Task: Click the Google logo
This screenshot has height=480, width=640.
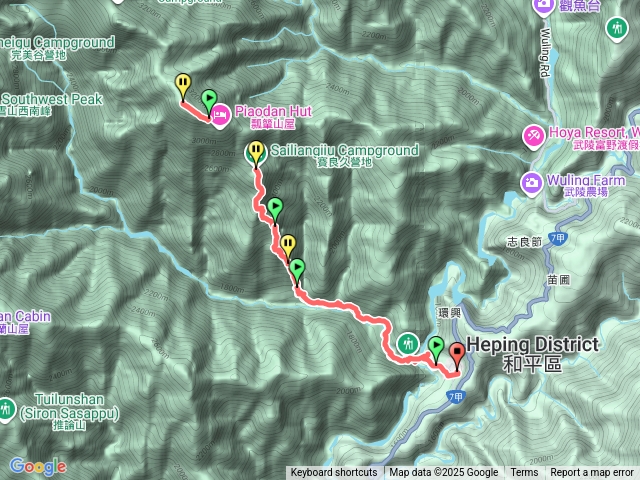Action: [38, 466]
